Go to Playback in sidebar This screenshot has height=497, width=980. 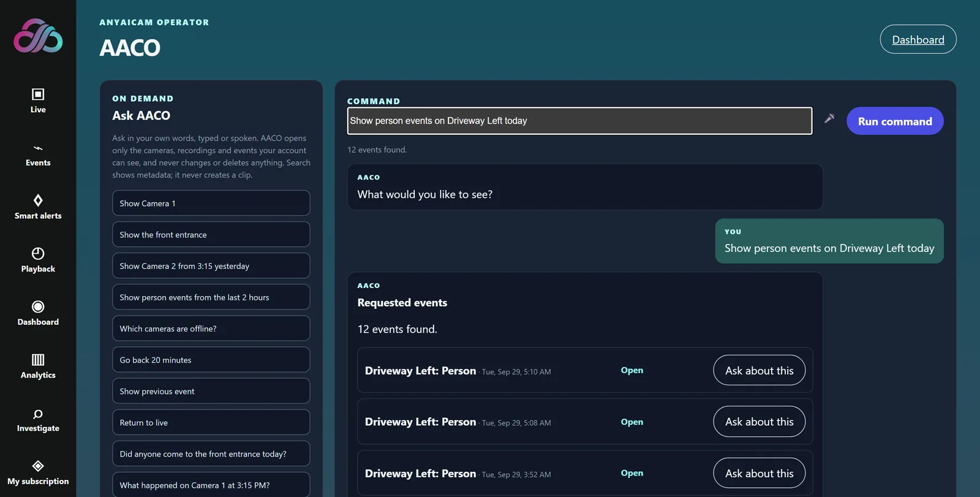38,260
